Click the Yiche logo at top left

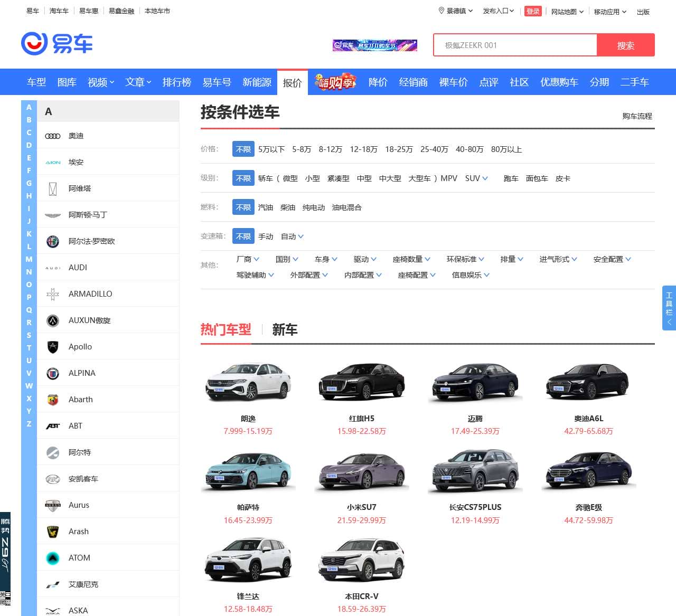tap(57, 44)
